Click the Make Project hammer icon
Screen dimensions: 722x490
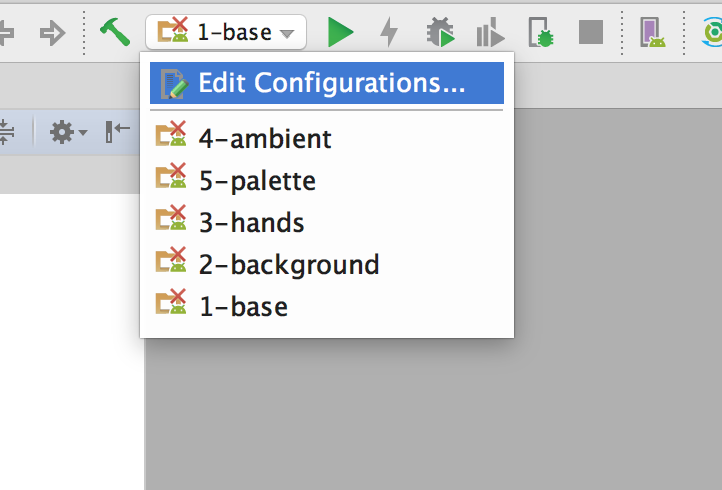(115, 33)
